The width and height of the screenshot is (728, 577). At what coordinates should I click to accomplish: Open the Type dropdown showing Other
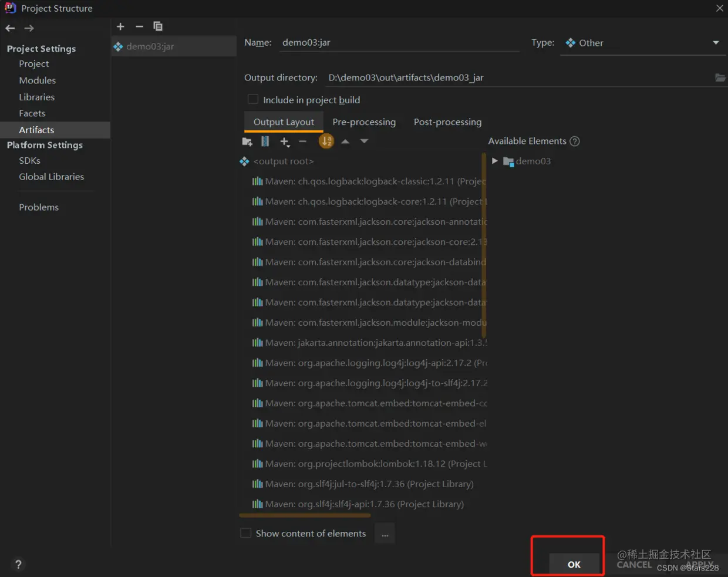coord(643,43)
